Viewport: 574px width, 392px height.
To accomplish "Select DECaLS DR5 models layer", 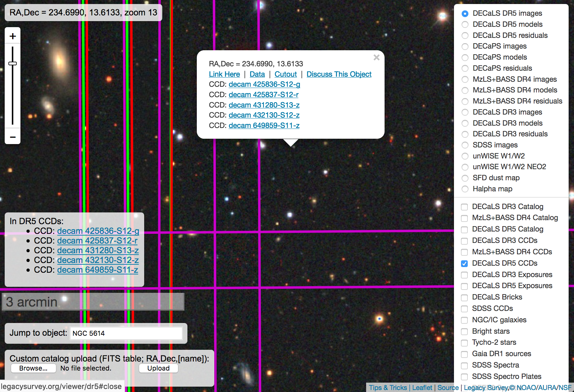I will 465,24.
